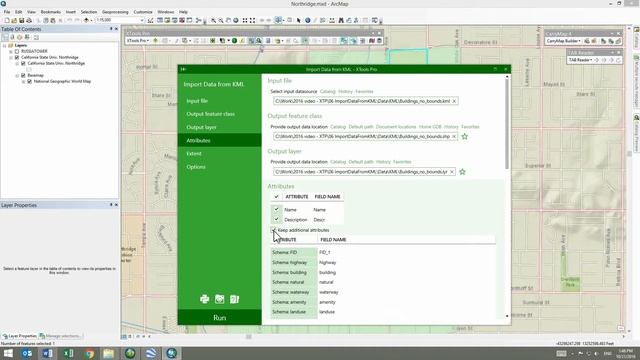Toggle the Basemap layer checkbox
The image size is (640, 360).
(23, 76)
